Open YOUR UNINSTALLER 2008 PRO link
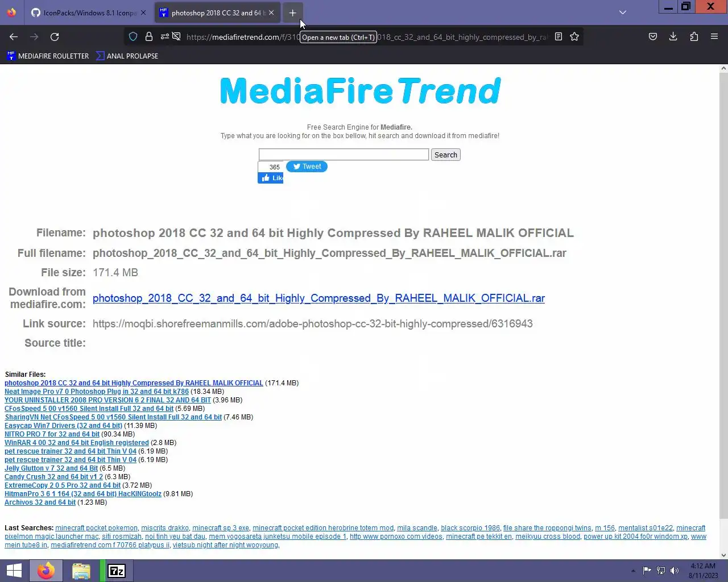The width and height of the screenshot is (728, 582). pyautogui.click(x=107, y=400)
